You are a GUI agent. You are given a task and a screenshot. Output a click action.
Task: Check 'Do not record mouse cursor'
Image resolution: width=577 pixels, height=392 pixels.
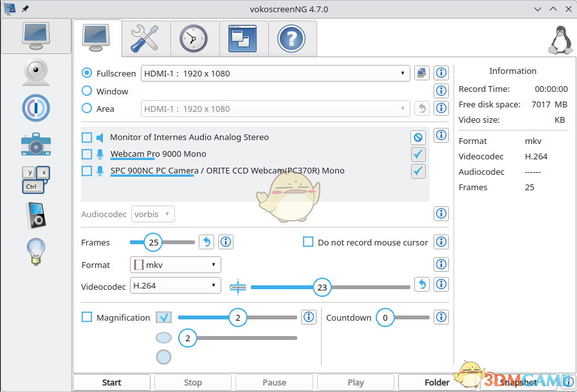click(x=308, y=242)
